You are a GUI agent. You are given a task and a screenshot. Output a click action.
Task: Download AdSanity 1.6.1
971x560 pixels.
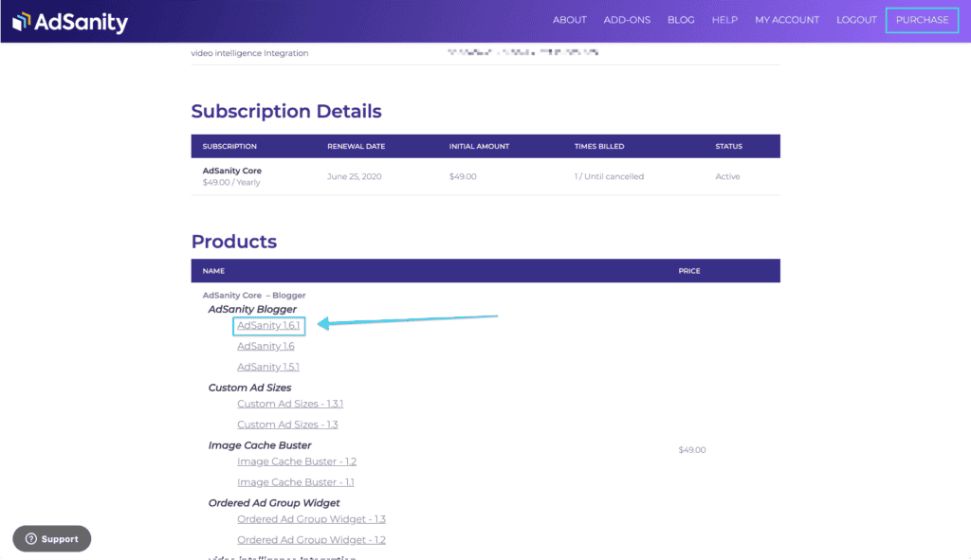[268, 325]
